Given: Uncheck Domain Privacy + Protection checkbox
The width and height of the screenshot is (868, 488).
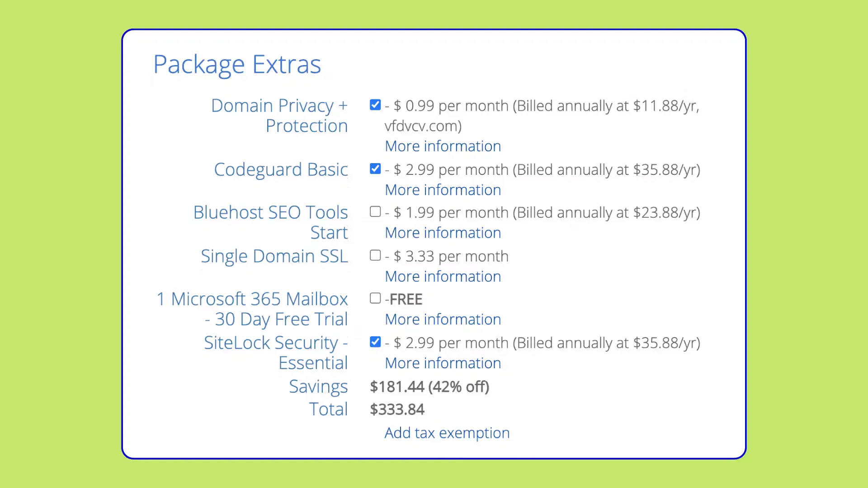Looking at the screenshot, I should click(375, 105).
